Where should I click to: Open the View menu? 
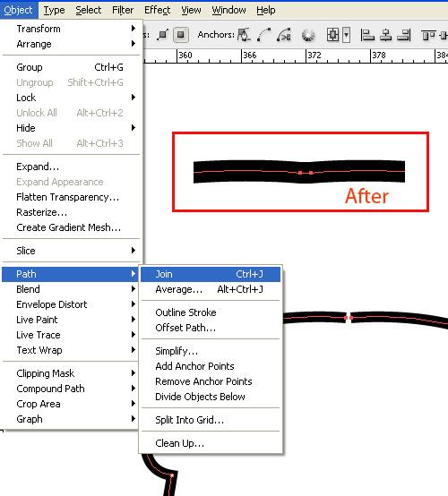(191, 10)
